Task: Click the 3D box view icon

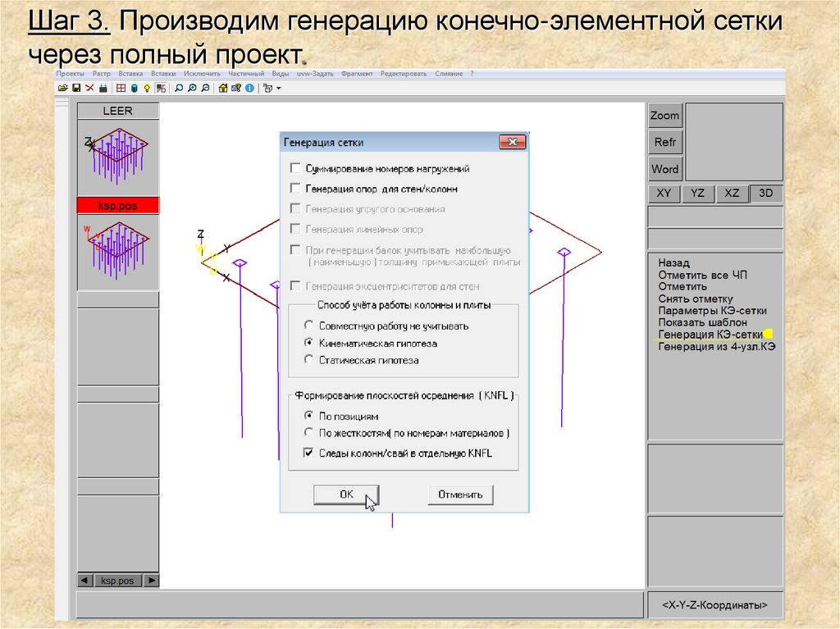Action: point(268,88)
